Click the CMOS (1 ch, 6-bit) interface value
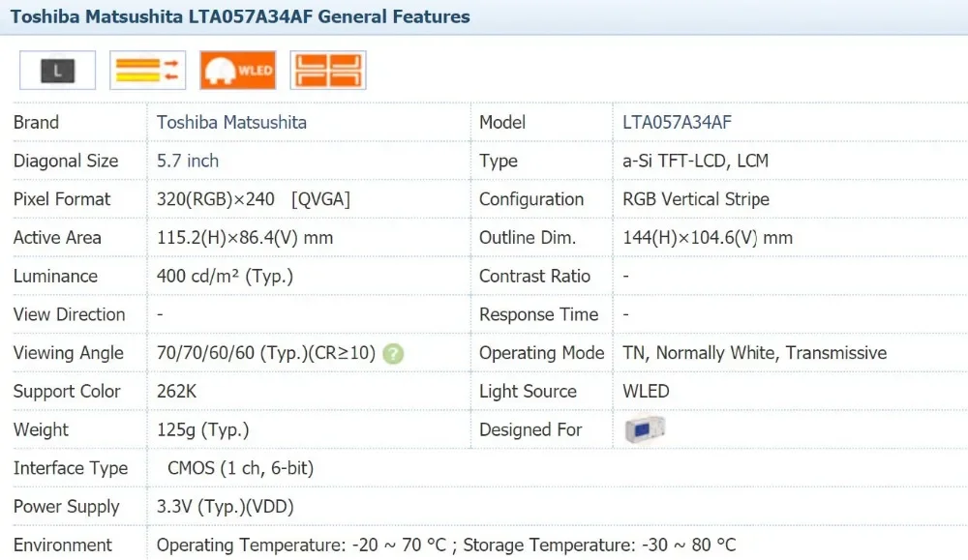The image size is (968, 560). coord(240,468)
